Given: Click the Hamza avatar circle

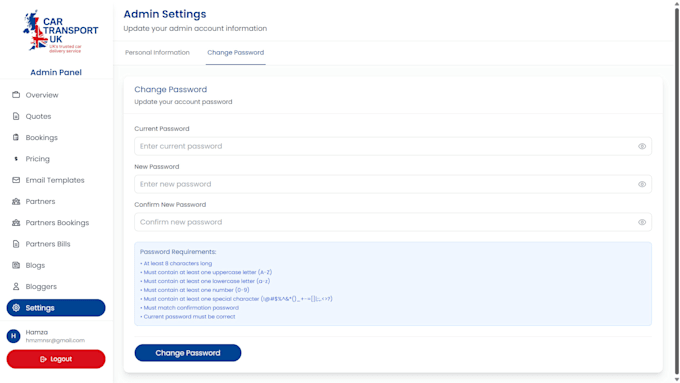Looking at the screenshot, I should coord(13,336).
